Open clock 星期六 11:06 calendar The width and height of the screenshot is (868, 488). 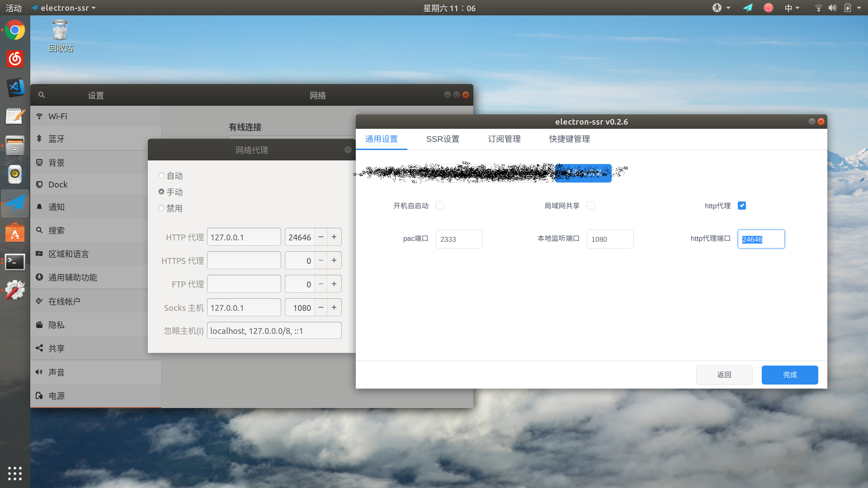(449, 8)
